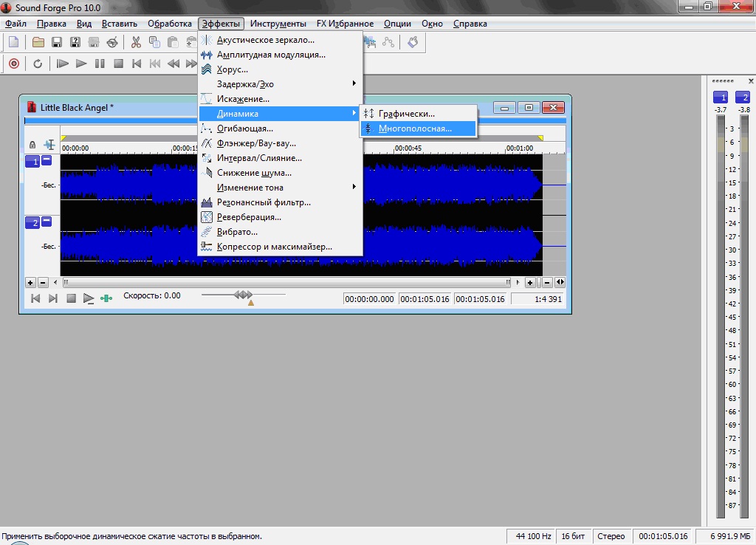Click the Save As icon with question mark
756x545 pixels.
point(75,42)
